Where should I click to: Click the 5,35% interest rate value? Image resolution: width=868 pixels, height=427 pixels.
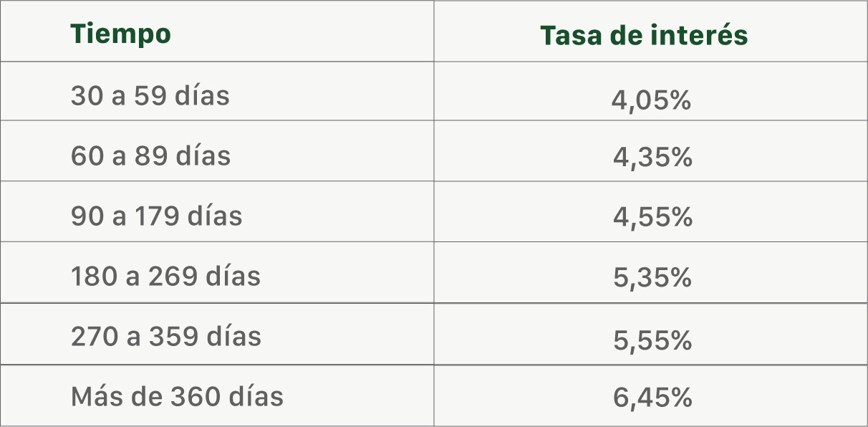point(652,278)
